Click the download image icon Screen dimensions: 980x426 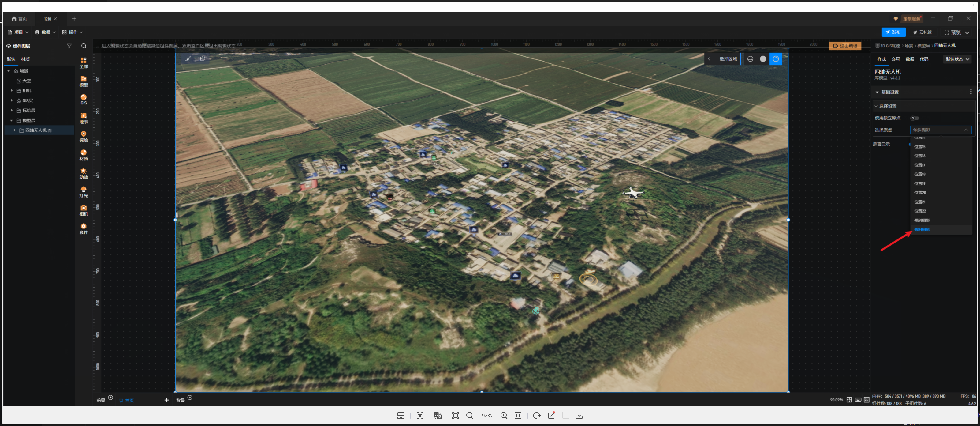pos(579,415)
